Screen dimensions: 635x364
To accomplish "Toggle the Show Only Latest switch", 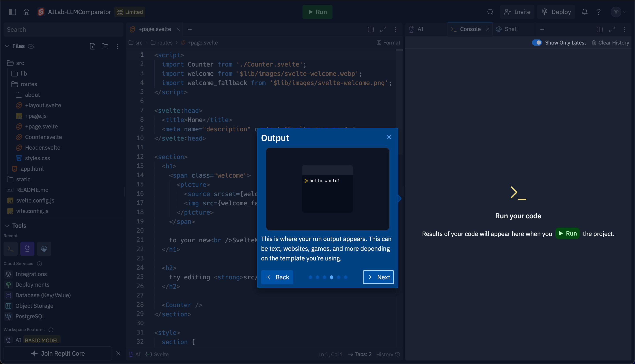I will pos(537,43).
